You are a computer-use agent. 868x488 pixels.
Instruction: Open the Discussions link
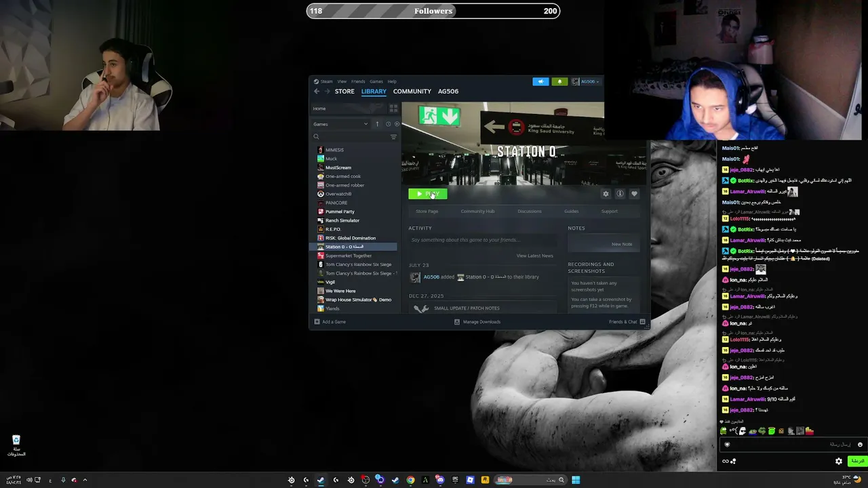[530, 211]
